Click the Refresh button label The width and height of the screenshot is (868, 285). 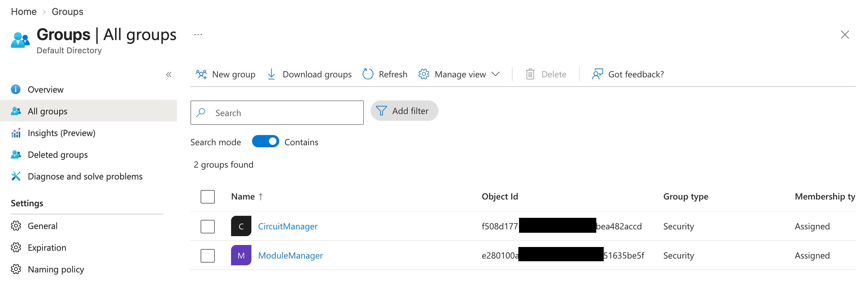[393, 74]
